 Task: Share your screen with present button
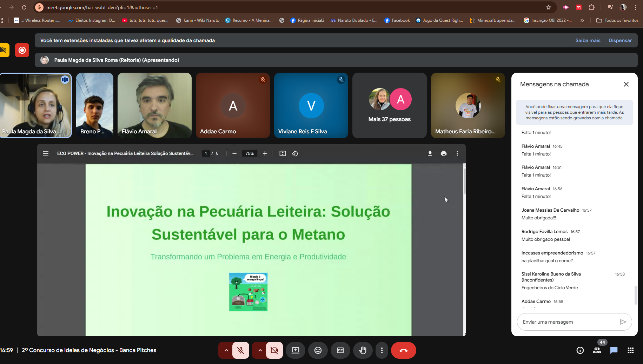[x=295, y=350]
